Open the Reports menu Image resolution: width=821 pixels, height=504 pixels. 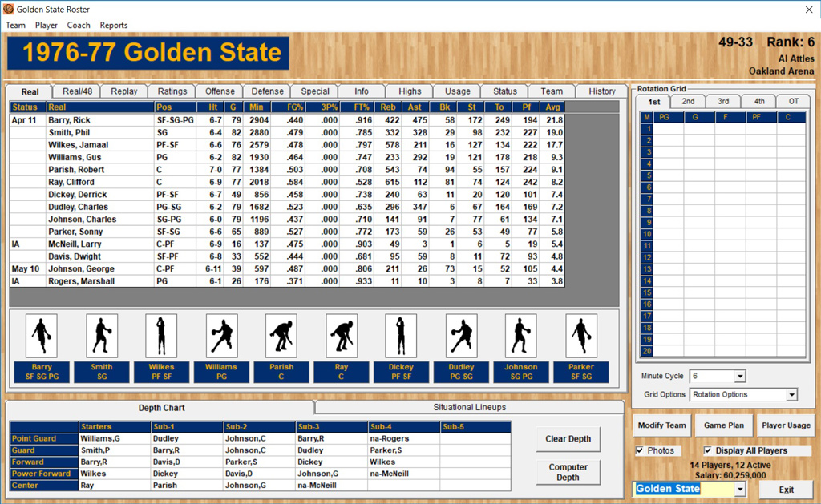[114, 25]
